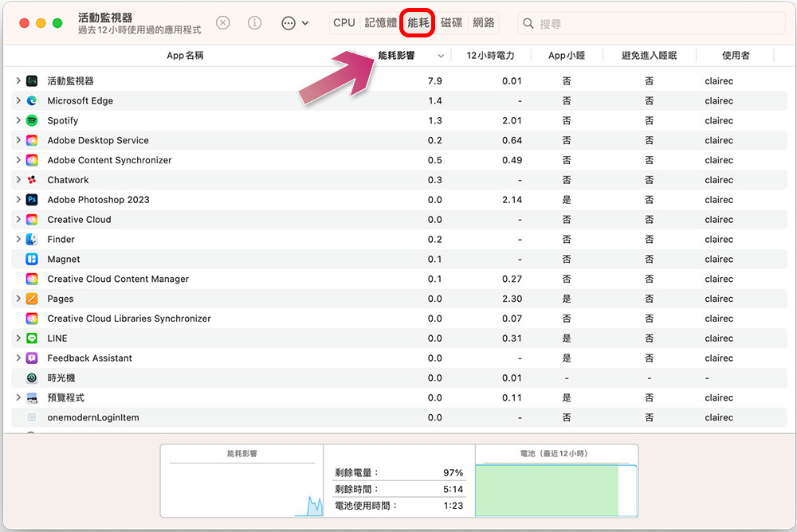Click the Pages app icon
The height and width of the screenshot is (532, 797).
[32, 299]
